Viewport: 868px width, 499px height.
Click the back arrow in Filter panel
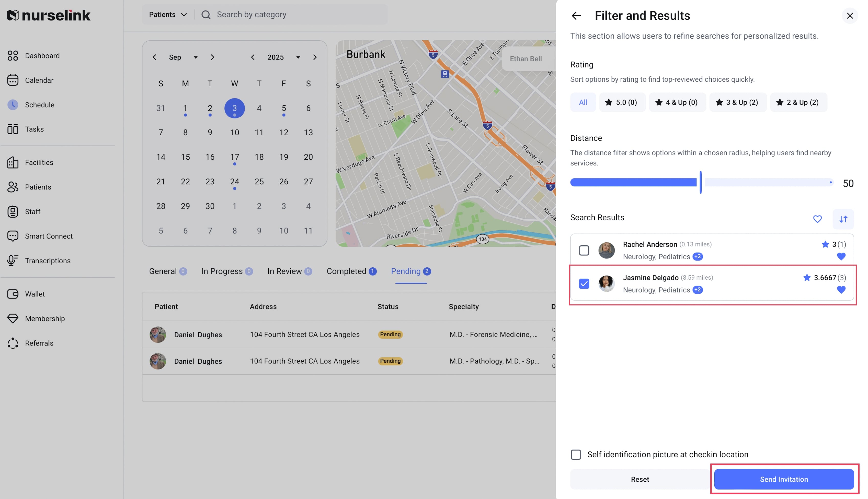(576, 16)
